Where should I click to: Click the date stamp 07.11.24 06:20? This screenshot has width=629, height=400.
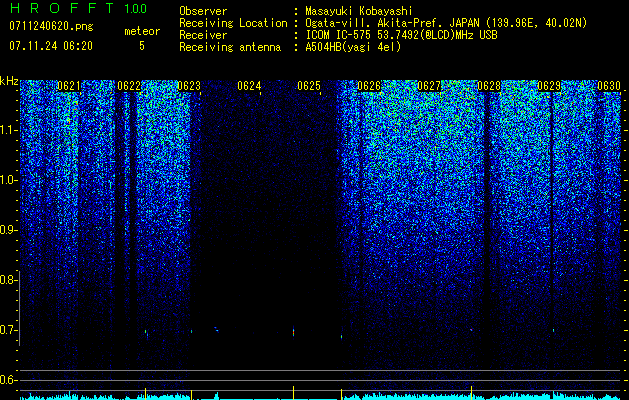coord(51,46)
